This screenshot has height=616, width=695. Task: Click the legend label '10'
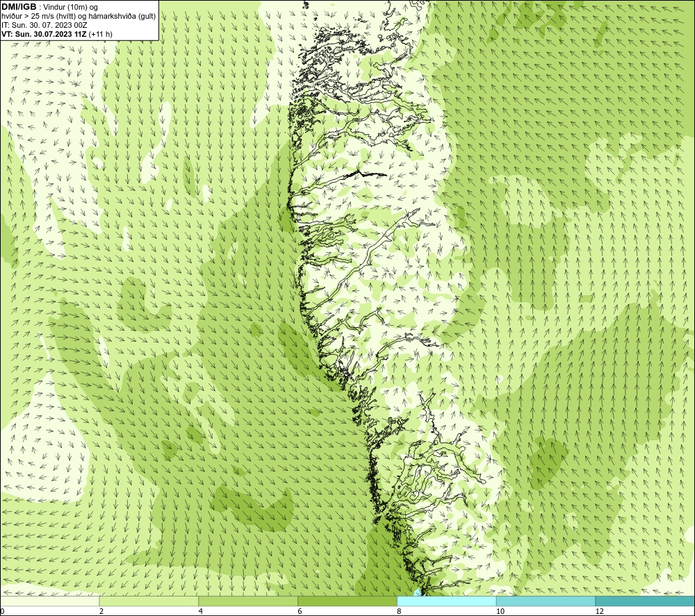point(500,611)
